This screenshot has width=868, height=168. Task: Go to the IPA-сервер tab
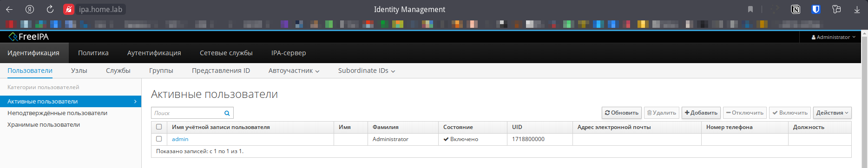[x=289, y=53]
